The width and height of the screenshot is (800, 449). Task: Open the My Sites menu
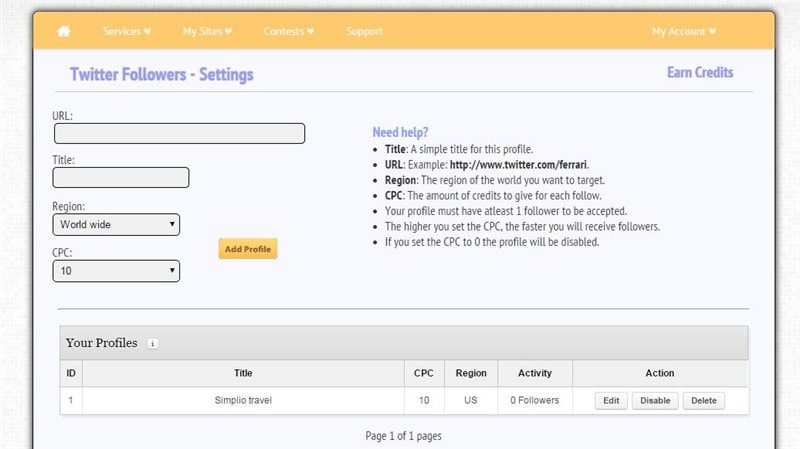click(207, 31)
